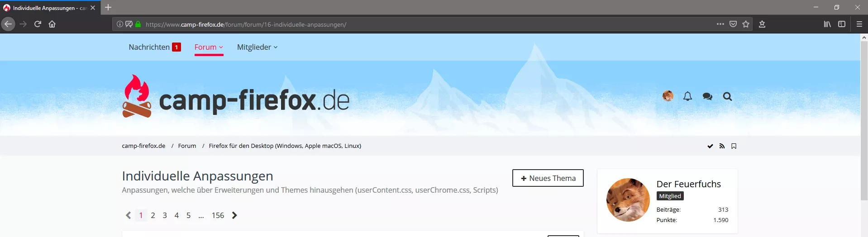Reload the current page

38,24
